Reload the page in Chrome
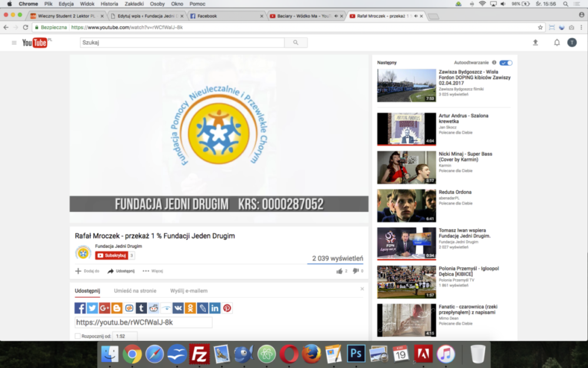The height and width of the screenshot is (368, 588). [25, 27]
